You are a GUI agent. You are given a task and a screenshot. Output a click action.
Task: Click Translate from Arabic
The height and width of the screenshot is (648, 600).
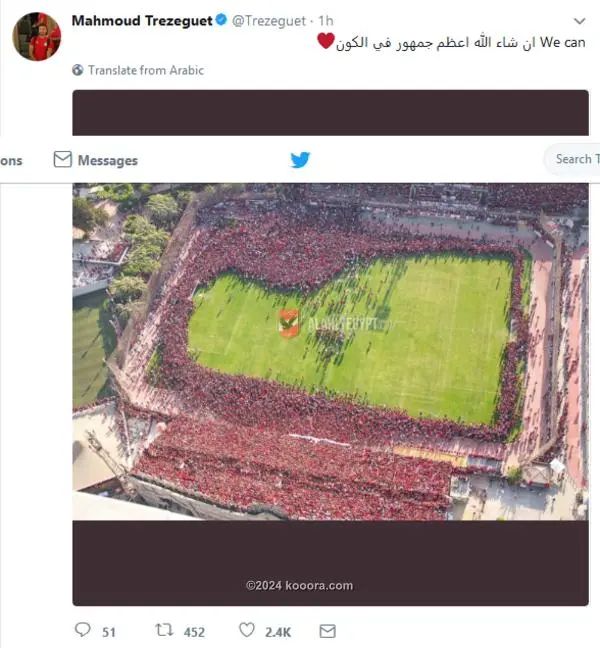(146, 70)
